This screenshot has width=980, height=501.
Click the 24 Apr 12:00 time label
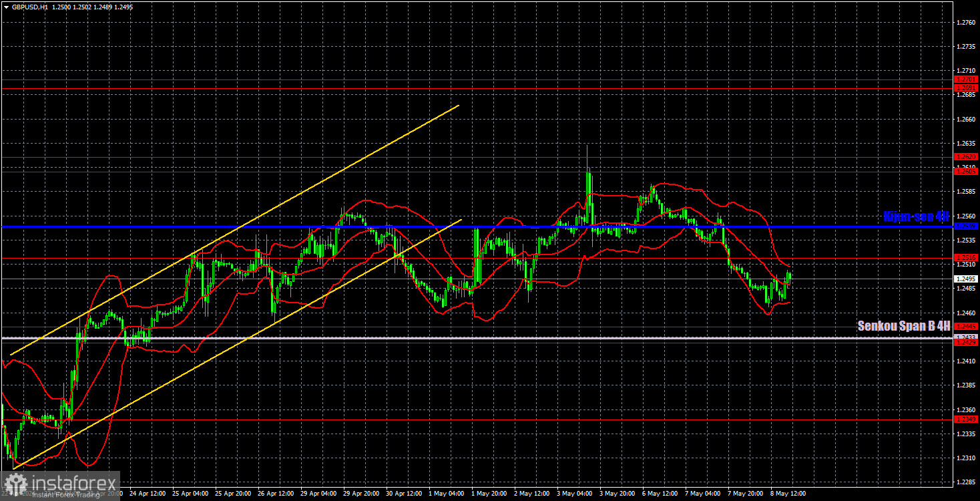[148, 494]
